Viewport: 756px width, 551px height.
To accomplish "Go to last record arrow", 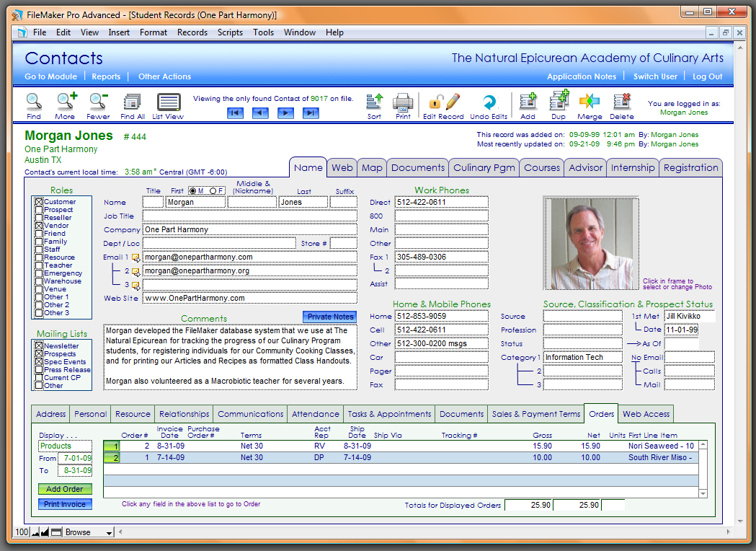I will click(x=311, y=113).
